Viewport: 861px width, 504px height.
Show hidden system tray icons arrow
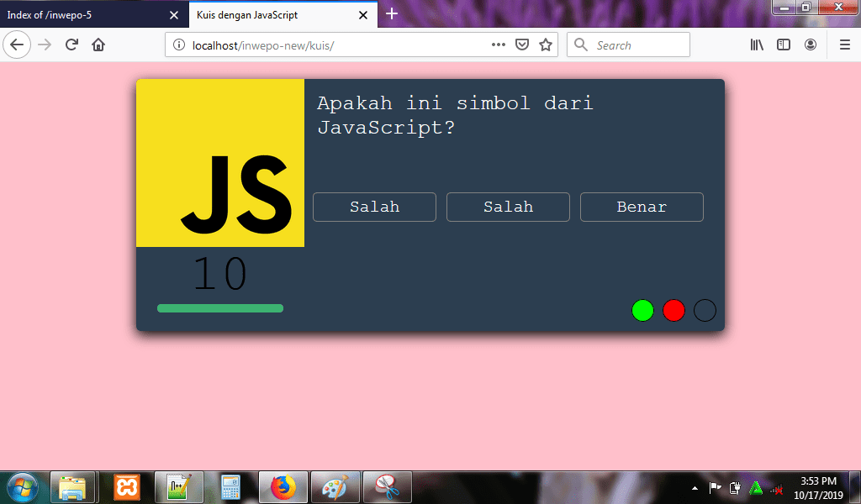click(695, 487)
